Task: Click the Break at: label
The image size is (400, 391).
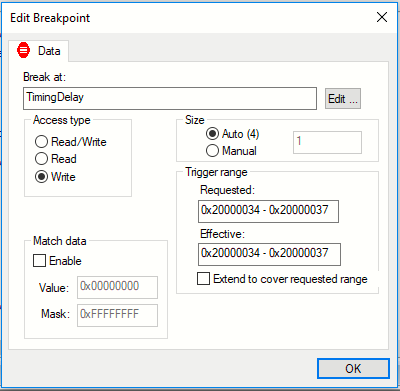Action: coord(45,77)
